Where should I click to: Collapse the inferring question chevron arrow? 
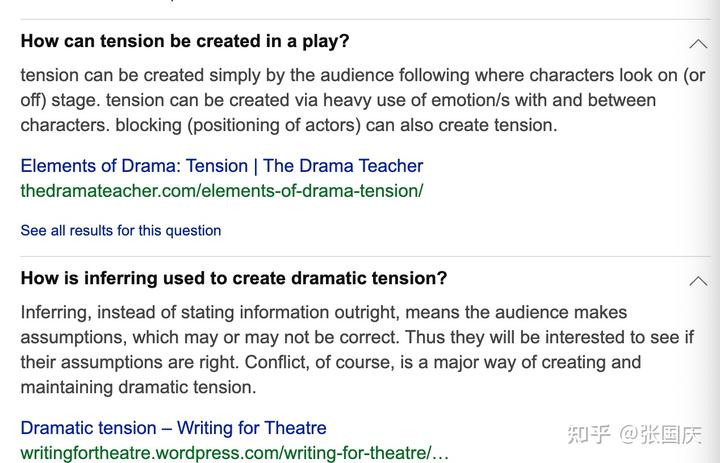tap(698, 280)
